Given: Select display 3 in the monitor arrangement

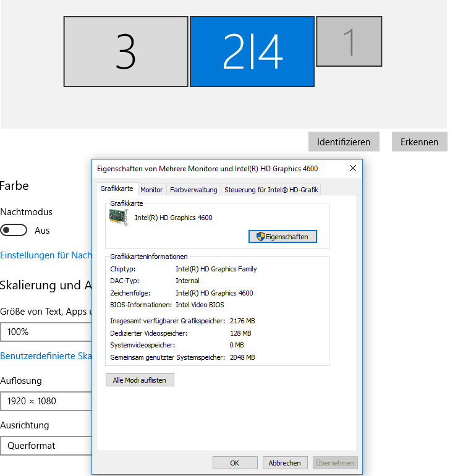Looking at the screenshot, I should click(x=125, y=51).
